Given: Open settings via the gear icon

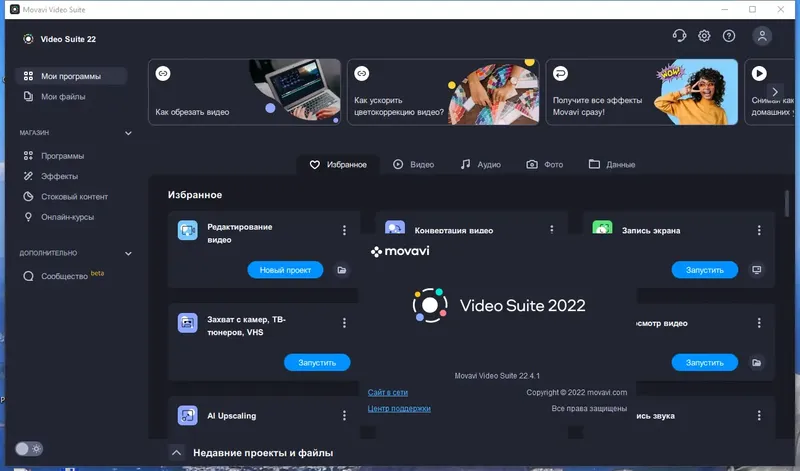Looking at the screenshot, I should point(704,36).
